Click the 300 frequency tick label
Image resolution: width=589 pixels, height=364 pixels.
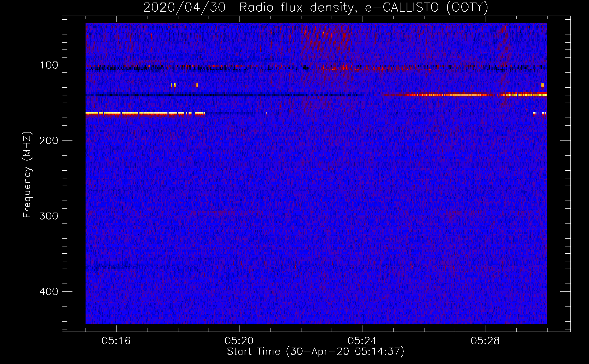point(49,216)
